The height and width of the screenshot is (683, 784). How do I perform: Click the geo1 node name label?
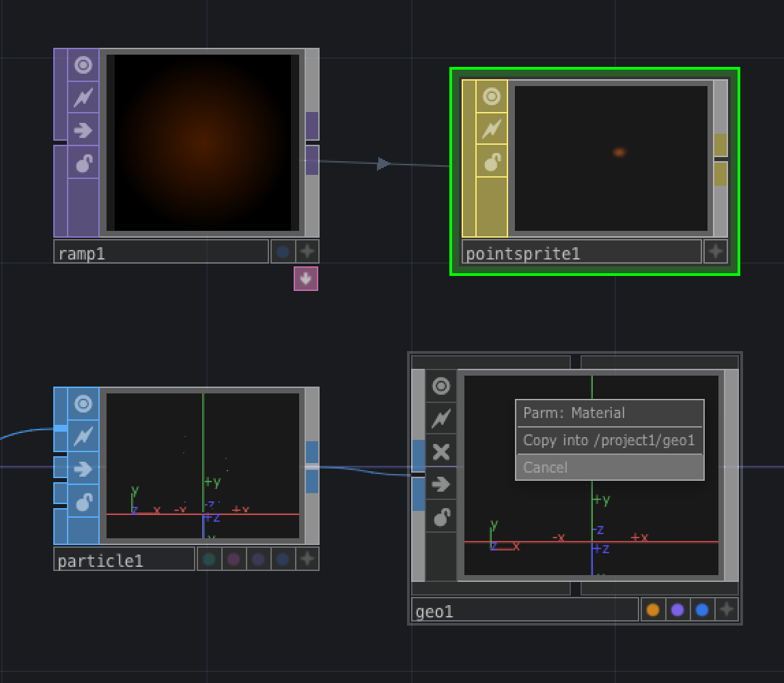(x=525, y=609)
